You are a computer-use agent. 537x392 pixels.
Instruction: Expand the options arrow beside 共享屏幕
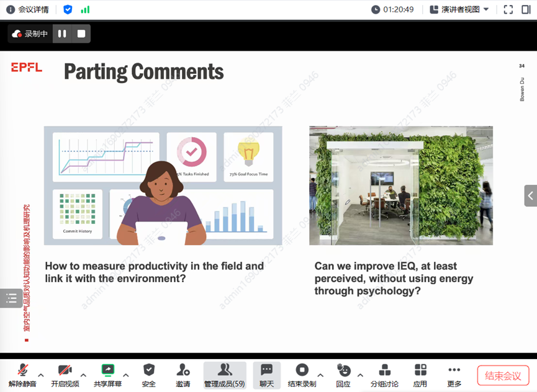click(126, 375)
